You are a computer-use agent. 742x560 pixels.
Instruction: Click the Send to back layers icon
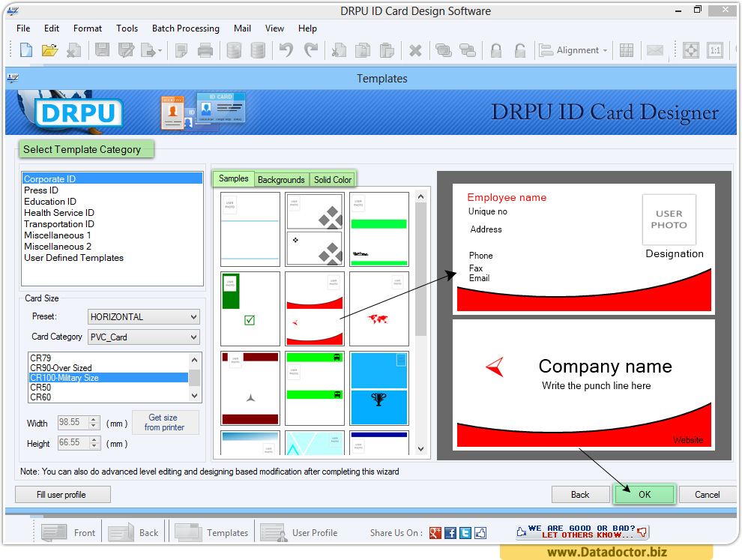[x=467, y=49]
